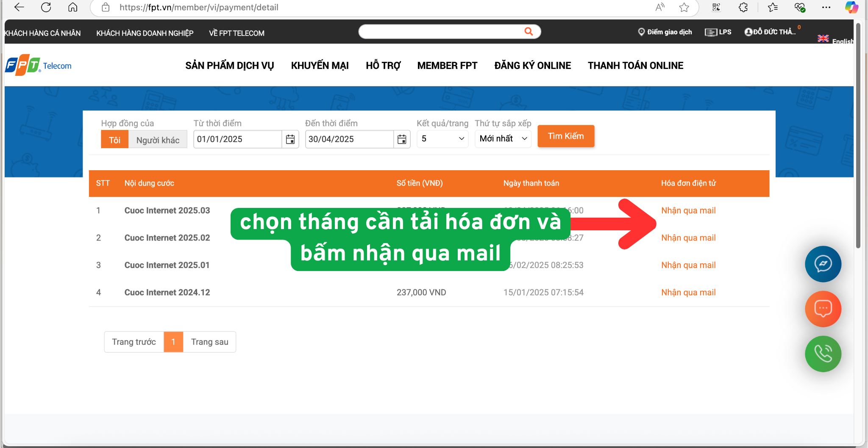Click the Ngày thanh toán column header
The image size is (868, 448).
click(531, 183)
